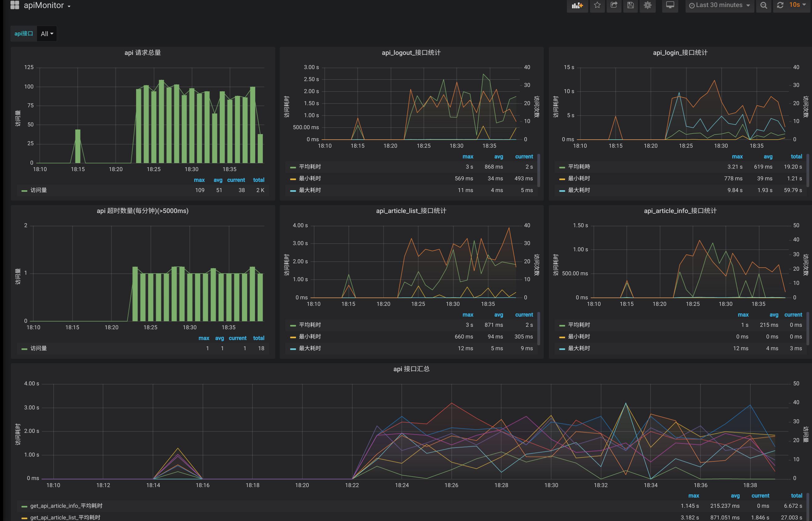Zoom out time range magnifier
Viewport: 812px width, 521px height.
[764, 6]
